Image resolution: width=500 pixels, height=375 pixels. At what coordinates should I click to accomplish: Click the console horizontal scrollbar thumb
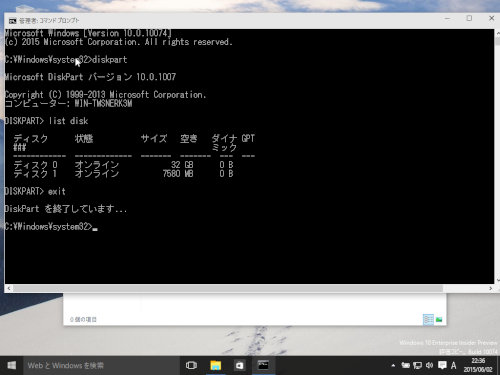[x=228, y=288]
